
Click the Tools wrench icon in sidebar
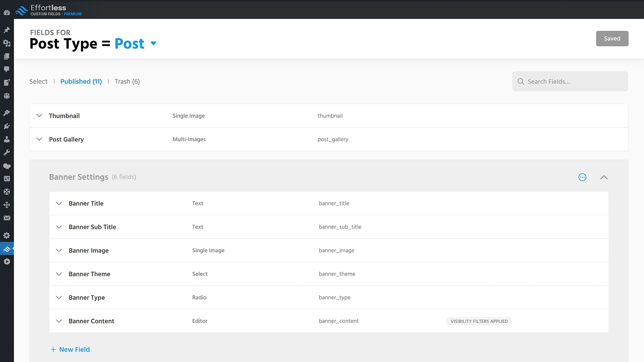[x=6, y=152]
